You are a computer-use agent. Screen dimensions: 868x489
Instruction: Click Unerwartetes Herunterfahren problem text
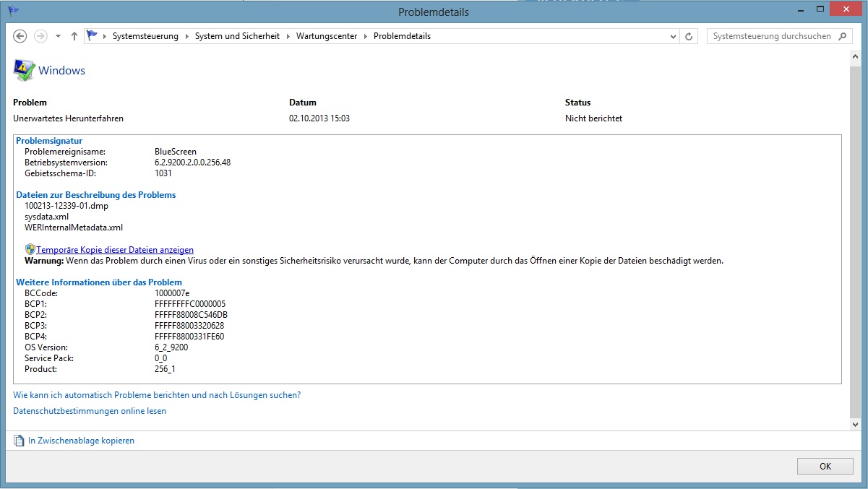tap(68, 118)
